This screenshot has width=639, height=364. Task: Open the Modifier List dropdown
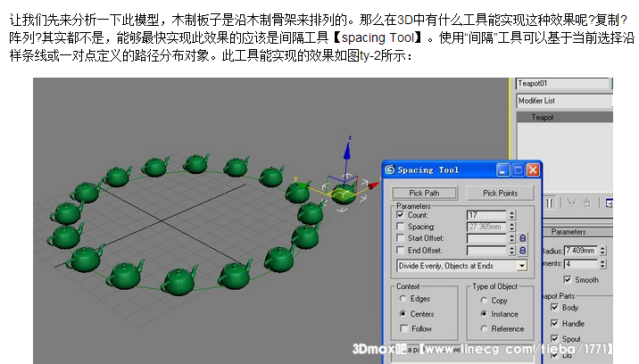pos(564,100)
